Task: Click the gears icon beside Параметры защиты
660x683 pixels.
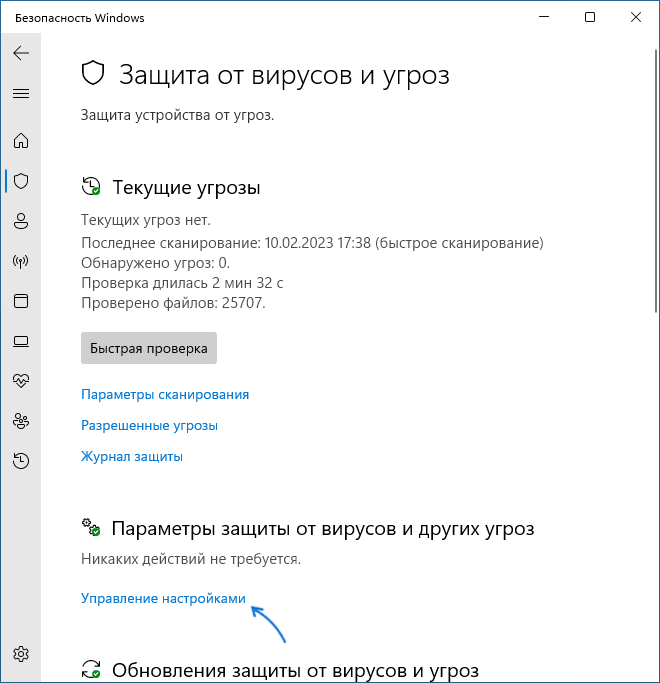Action: 91,527
